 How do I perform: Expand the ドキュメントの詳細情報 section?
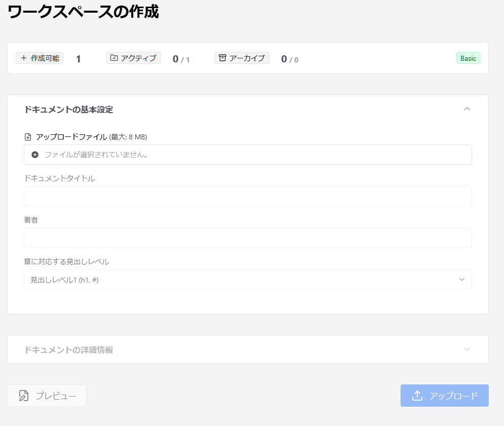467,349
